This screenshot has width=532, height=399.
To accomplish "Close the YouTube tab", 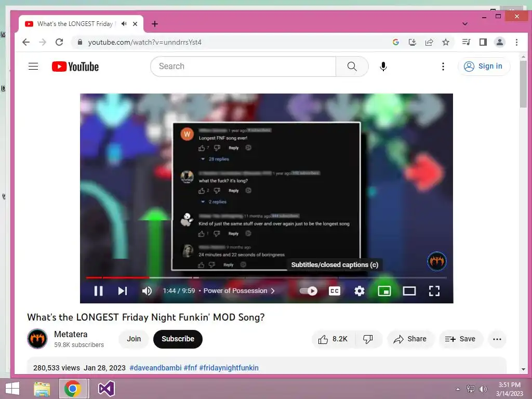I will click(x=135, y=24).
